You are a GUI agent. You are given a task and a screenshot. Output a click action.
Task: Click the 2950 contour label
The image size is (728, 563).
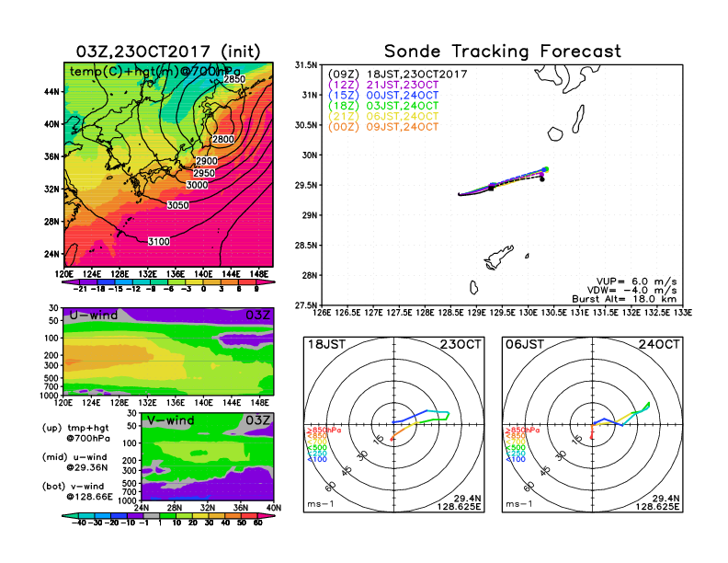(204, 173)
